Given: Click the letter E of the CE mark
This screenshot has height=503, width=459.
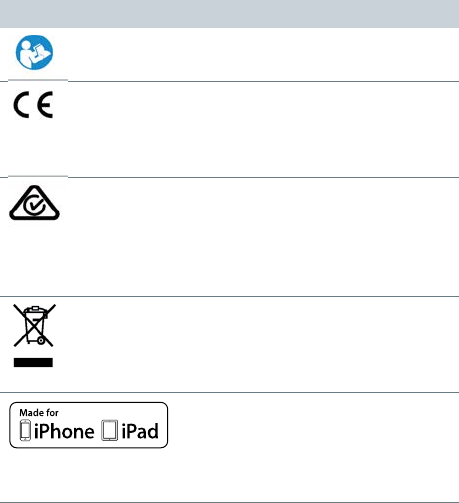Looking at the screenshot, I should click(45, 105).
